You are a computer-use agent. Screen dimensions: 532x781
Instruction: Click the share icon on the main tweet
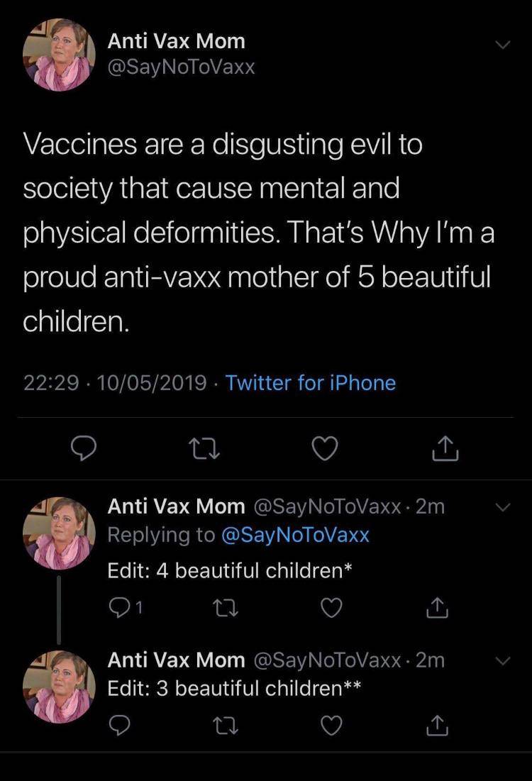(445, 448)
